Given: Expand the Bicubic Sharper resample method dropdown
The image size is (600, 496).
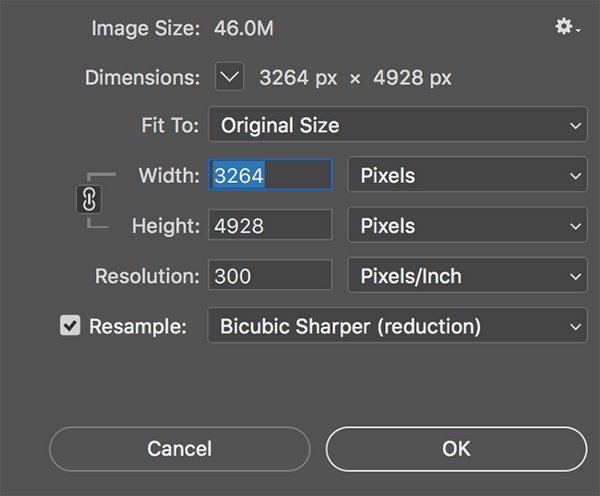Looking at the screenshot, I should (x=397, y=326).
